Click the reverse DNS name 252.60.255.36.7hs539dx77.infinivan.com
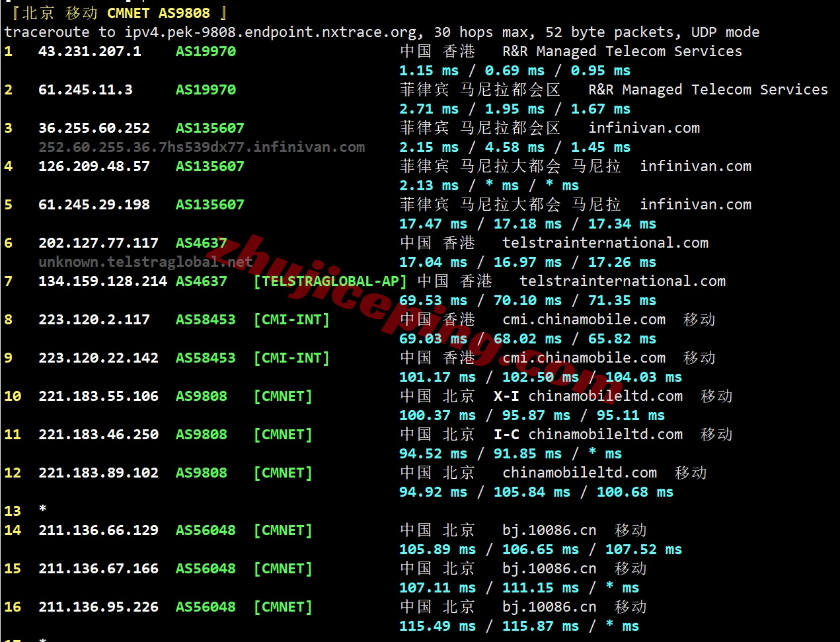Screen dimensions: 840x642 [202, 147]
